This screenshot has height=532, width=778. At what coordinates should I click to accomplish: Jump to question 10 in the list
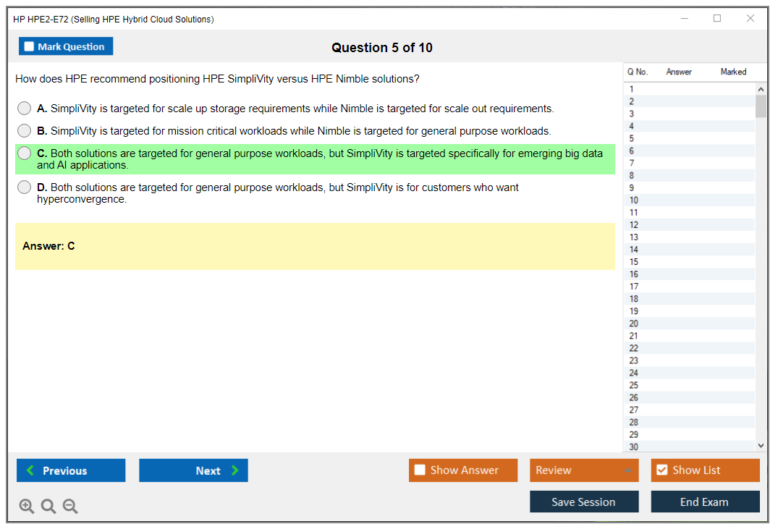coord(634,200)
